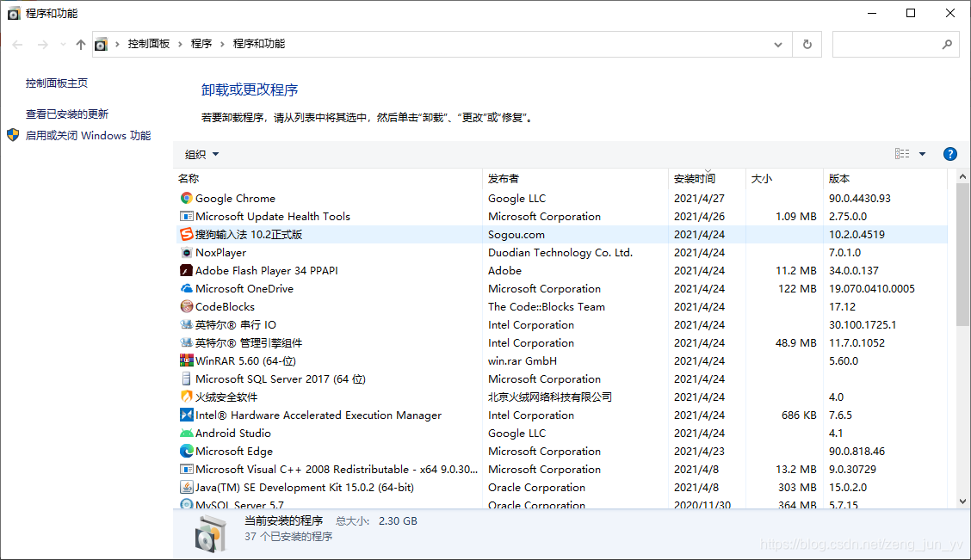Sort by the 版本 column header

click(886, 178)
